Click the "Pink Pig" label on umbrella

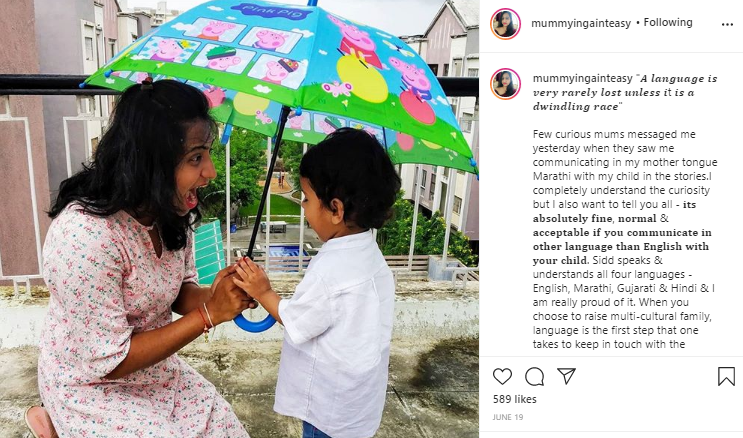[x=273, y=11]
